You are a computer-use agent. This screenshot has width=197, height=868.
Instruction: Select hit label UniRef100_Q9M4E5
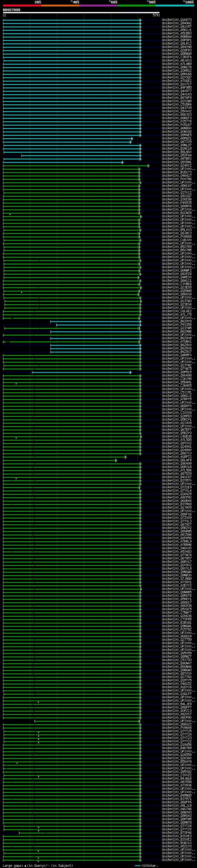tap(177, 135)
